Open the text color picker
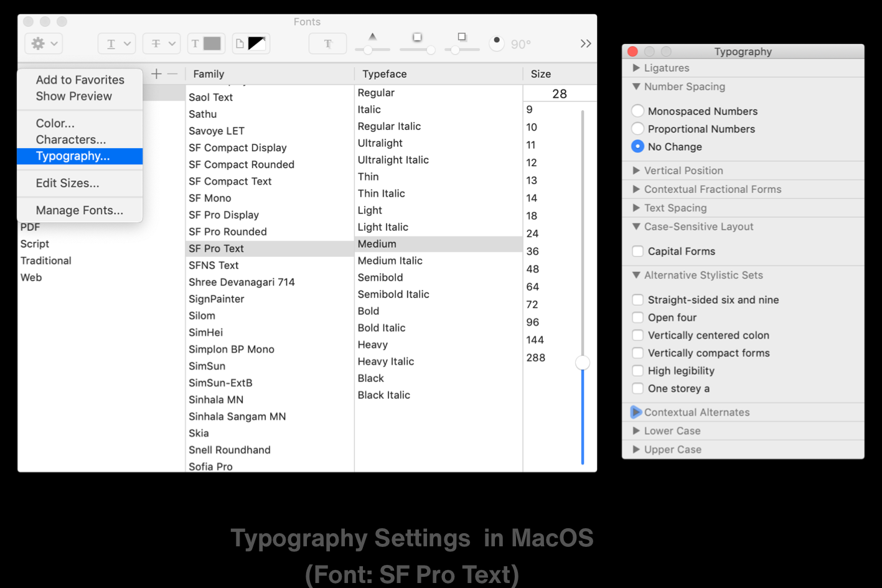The width and height of the screenshot is (882, 588). [206, 44]
